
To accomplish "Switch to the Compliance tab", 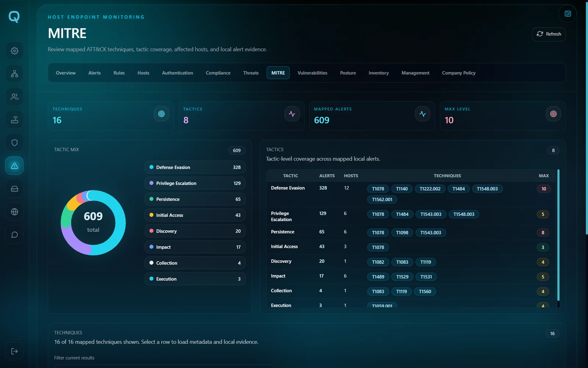I will coord(218,73).
